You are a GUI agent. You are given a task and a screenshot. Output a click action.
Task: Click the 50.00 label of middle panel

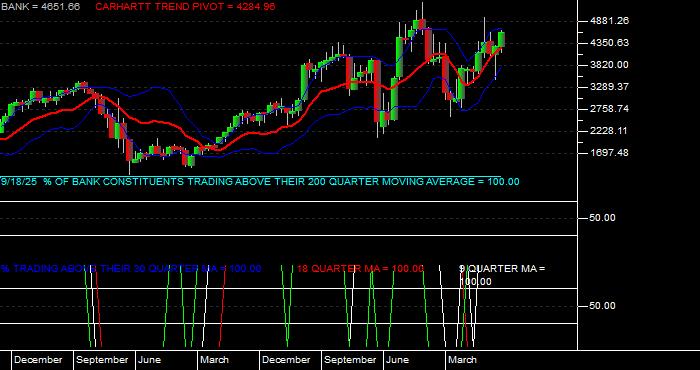pos(602,218)
